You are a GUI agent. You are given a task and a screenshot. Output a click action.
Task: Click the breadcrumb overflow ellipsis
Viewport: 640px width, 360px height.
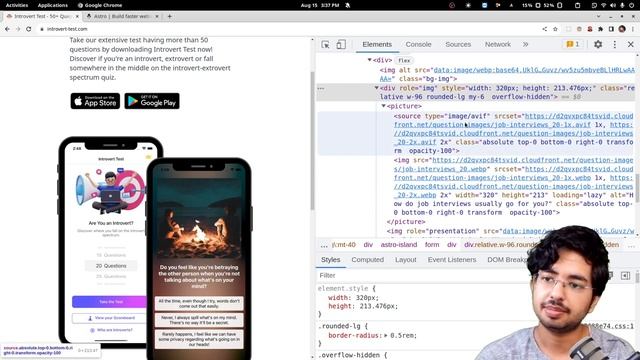pyautogui.click(x=324, y=245)
